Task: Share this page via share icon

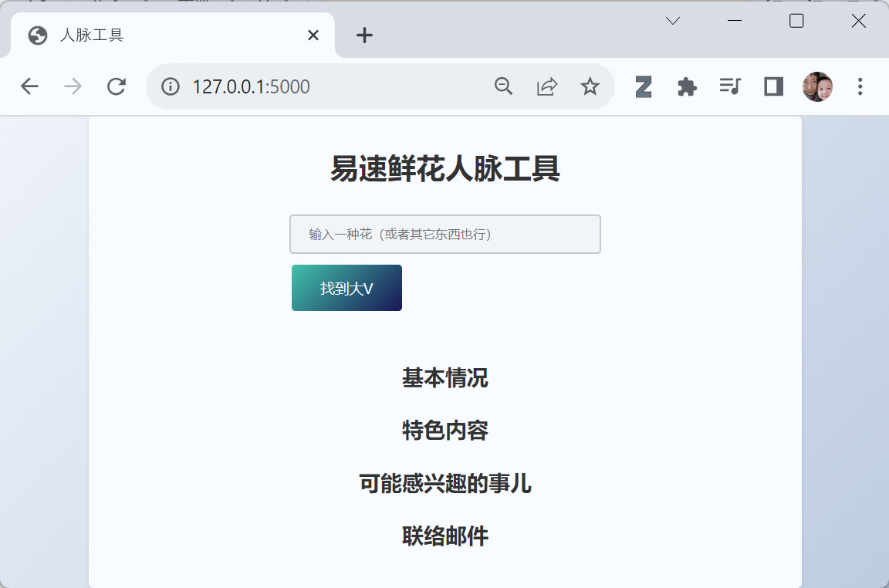Action: click(547, 86)
